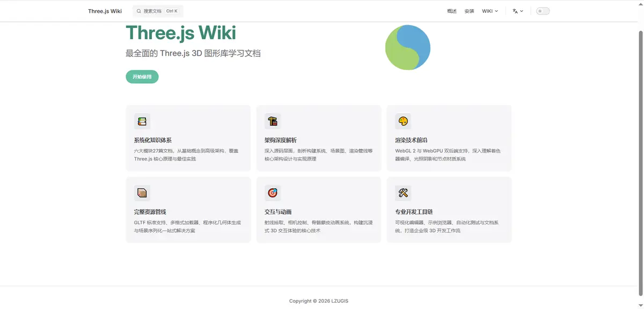Click the books icon on 系统化知识体系 card
This screenshot has height=309, width=644.
click(142, 121)
